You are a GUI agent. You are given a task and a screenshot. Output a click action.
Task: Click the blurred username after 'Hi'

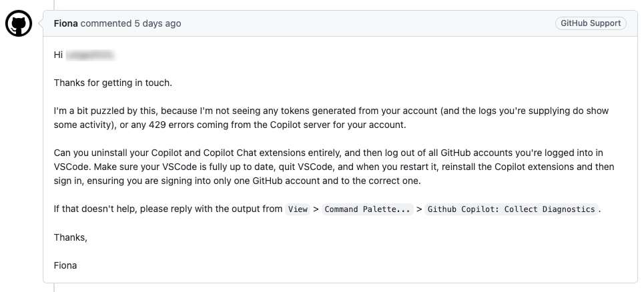pos(90,55)
